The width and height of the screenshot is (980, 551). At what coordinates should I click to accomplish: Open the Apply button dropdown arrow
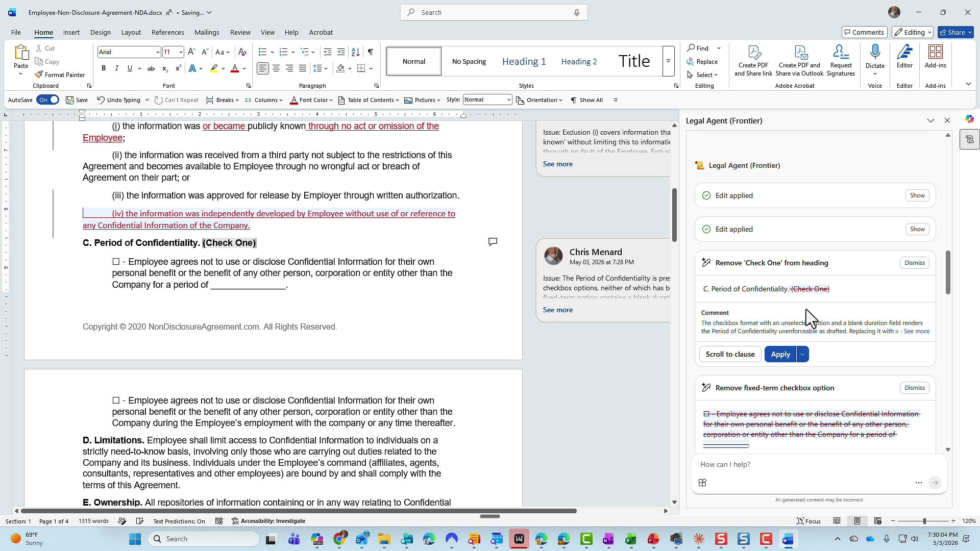point(802,354)
